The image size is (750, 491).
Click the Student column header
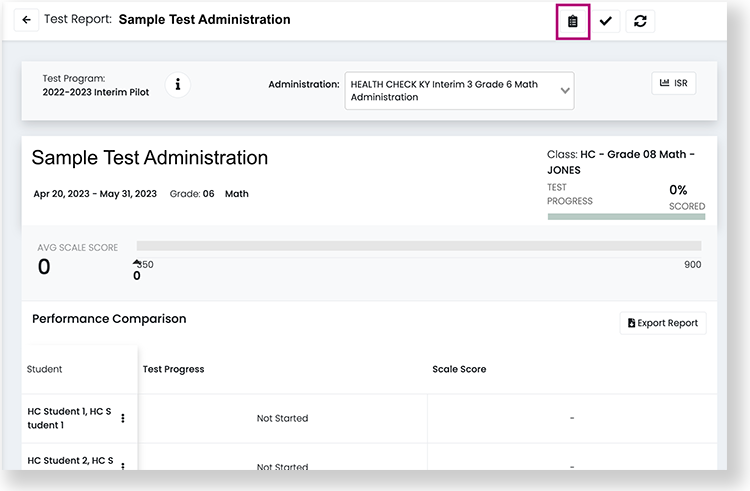tap(43, 369)
